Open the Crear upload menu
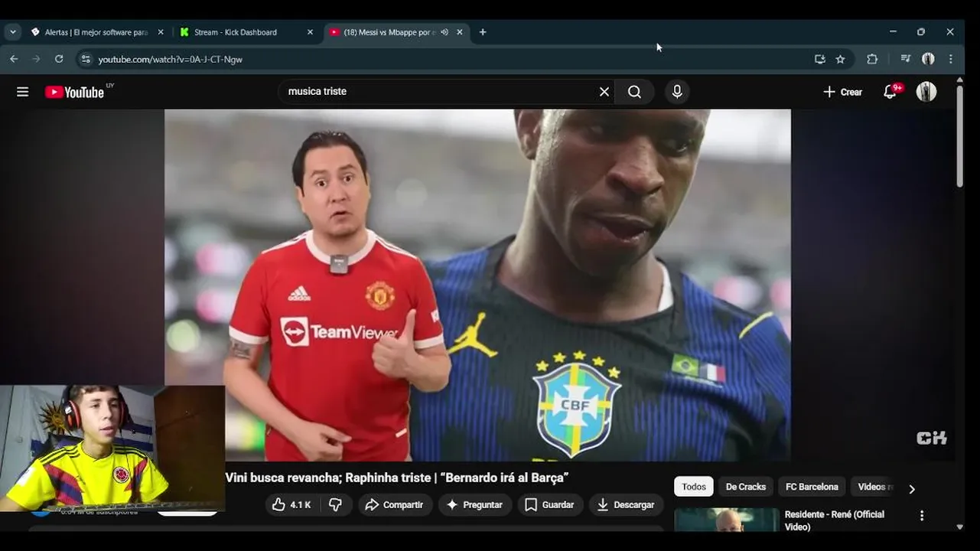980x551 pixels. coord(843,92)
